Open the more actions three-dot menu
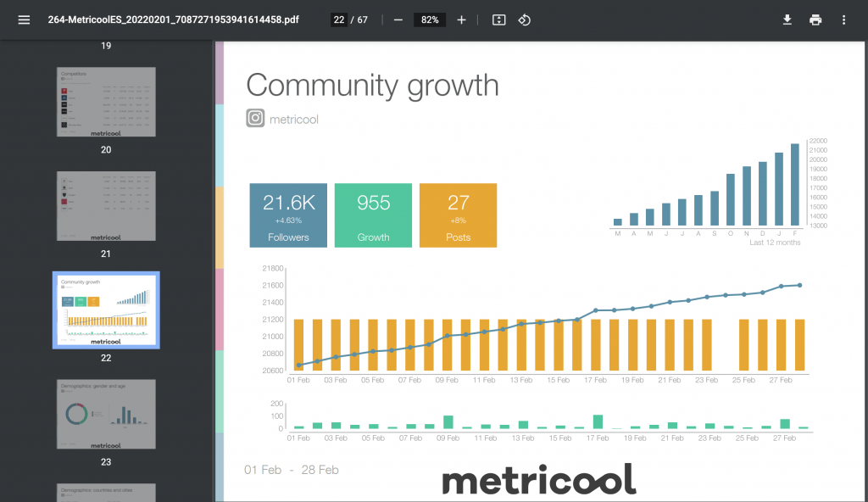The image size is (868, 502). (x=843, y=20)
